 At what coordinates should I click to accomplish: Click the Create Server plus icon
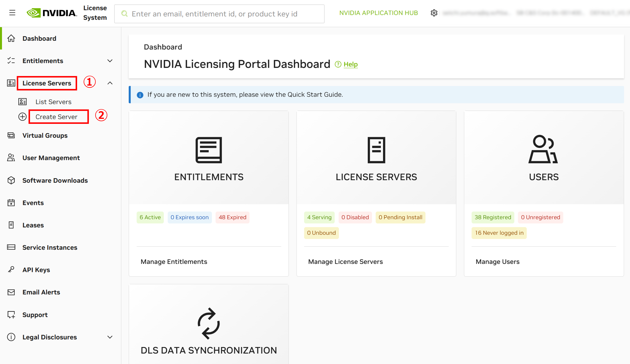(x=23, y=117)
